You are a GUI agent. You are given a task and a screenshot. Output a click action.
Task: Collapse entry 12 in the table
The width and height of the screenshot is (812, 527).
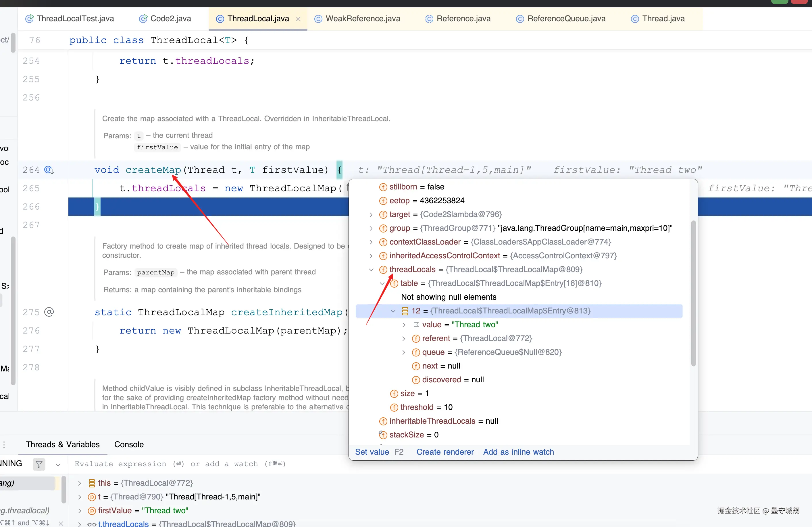point(393,311)
